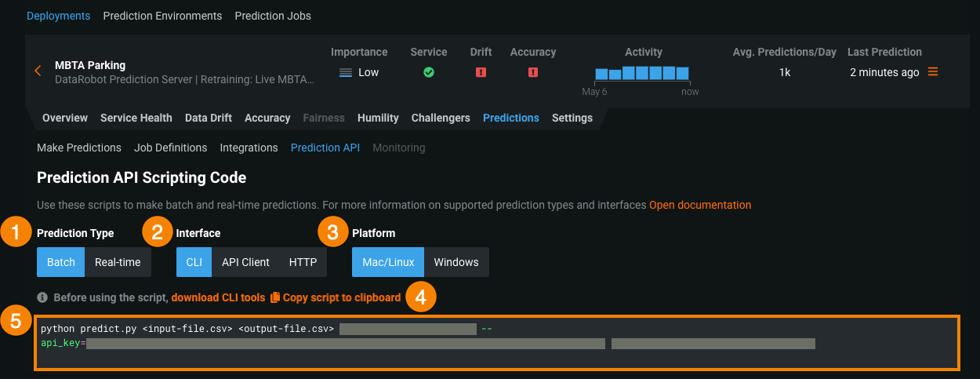980x379 pixels.
Task: Open the Job Definitions sub-tab
Action: click(170, 148)
